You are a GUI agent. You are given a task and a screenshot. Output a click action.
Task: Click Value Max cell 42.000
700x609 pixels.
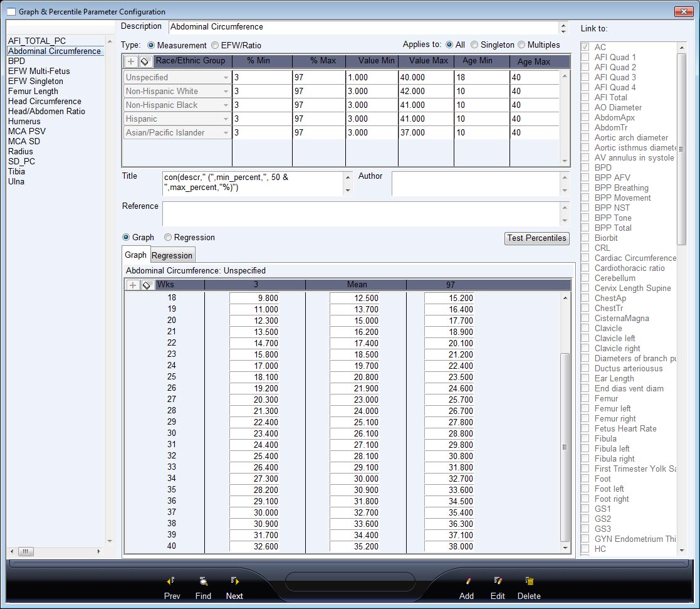426,91
